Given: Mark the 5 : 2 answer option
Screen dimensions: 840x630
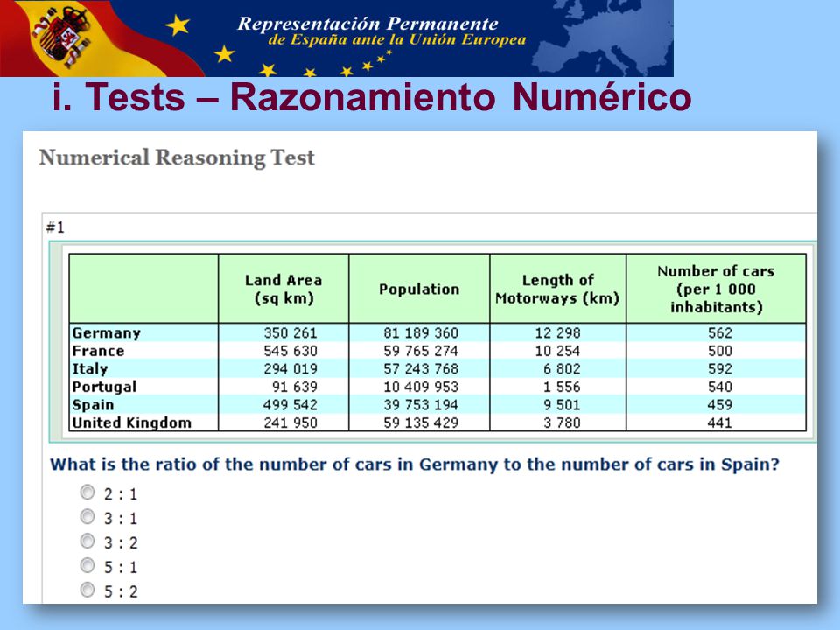Looking at the screenshot, I should pos(87,590).
